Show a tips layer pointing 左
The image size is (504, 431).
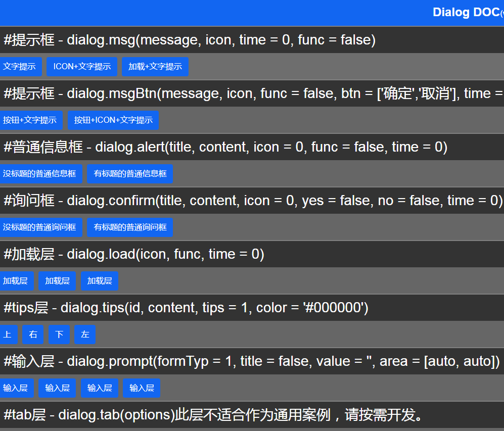(x=84, y=334)
